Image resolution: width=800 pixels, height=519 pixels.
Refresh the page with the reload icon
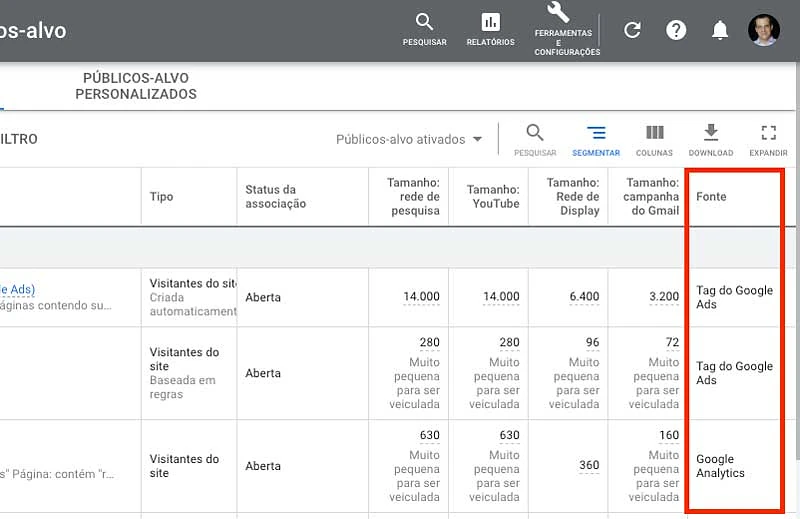coord(632,30)
